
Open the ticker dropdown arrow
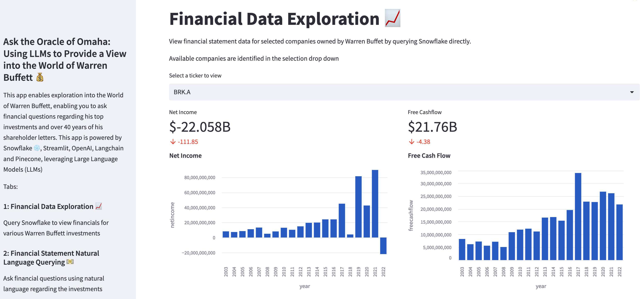click(x=632, y=92)
